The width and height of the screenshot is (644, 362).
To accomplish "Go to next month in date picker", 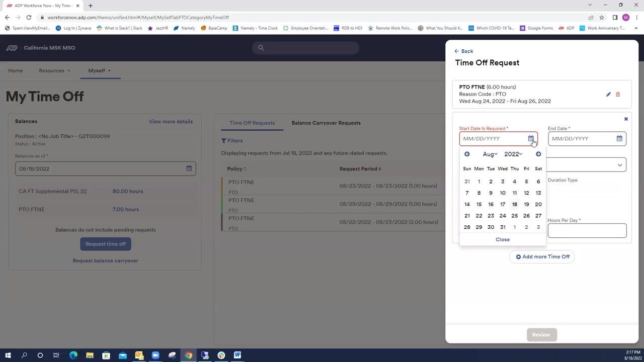I will (x=538, y=154).
